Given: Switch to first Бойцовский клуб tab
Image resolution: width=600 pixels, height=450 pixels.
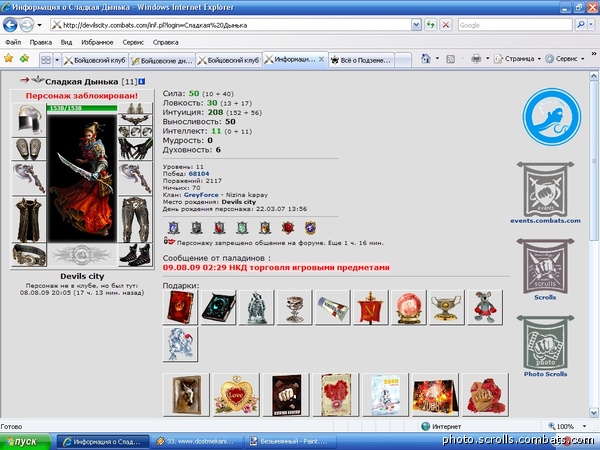Looking at the screenshot, I should [x=95, y=60].
